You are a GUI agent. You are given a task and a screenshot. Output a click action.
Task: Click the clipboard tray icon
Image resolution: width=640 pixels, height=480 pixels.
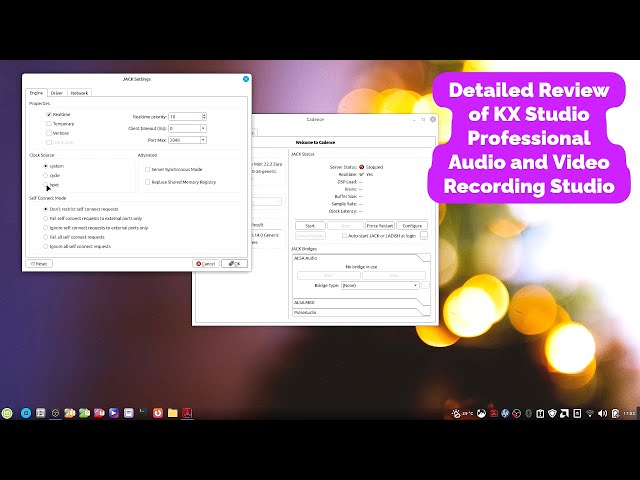540,413
